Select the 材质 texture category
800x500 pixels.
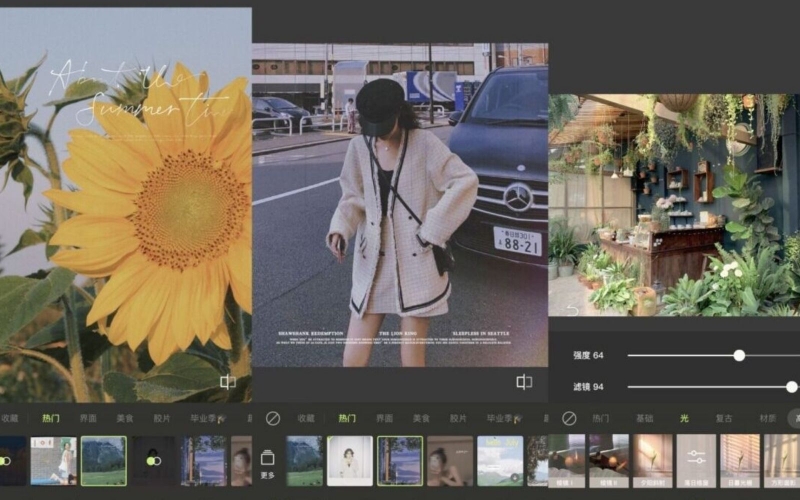767,418
